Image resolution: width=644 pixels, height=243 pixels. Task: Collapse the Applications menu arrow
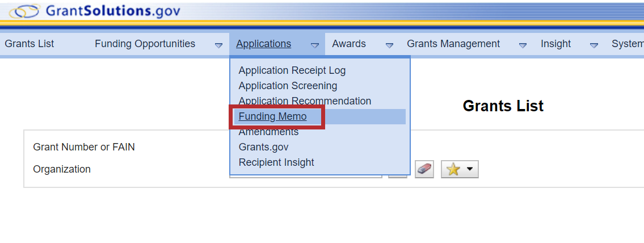coord(315,45)
